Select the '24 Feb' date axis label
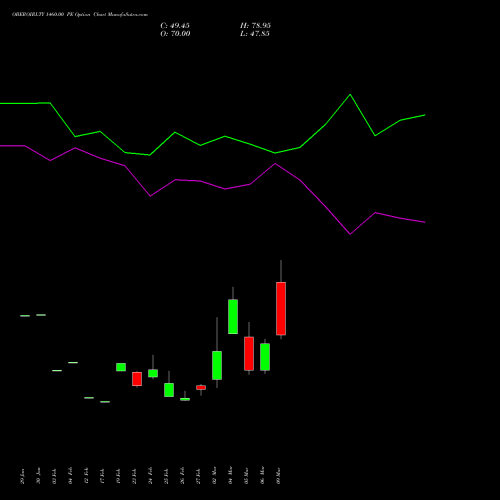The image size is (500, 500). 150,476
